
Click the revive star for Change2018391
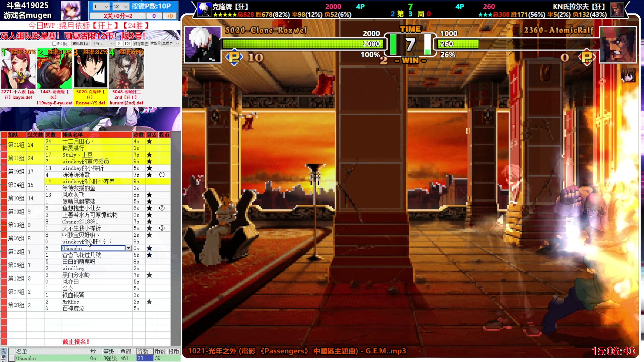149,222
